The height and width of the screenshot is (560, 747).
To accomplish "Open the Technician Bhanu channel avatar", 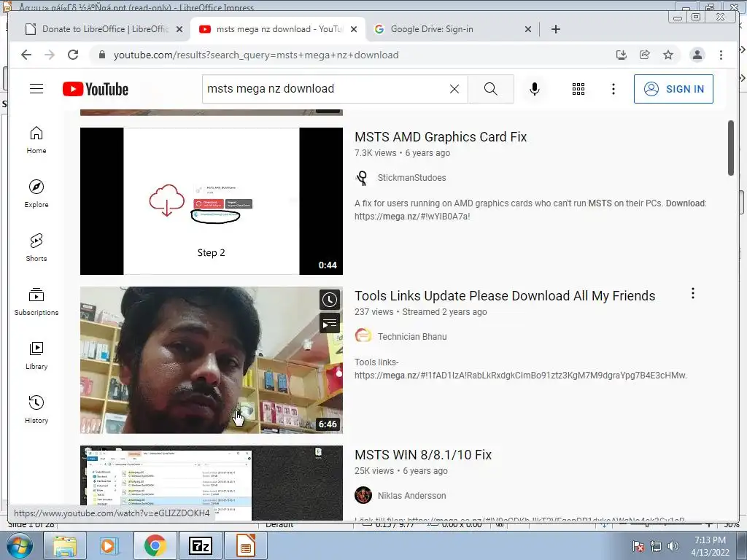I will pos(363,335).
